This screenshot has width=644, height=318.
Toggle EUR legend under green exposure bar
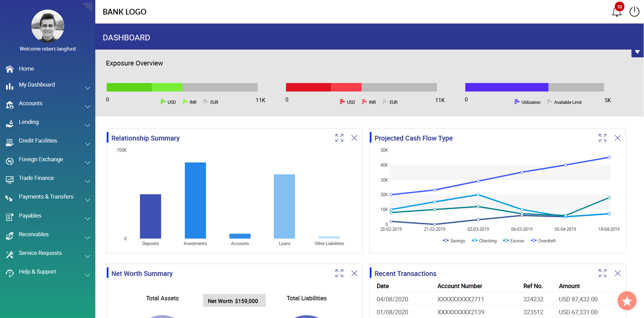click(211, 102)
